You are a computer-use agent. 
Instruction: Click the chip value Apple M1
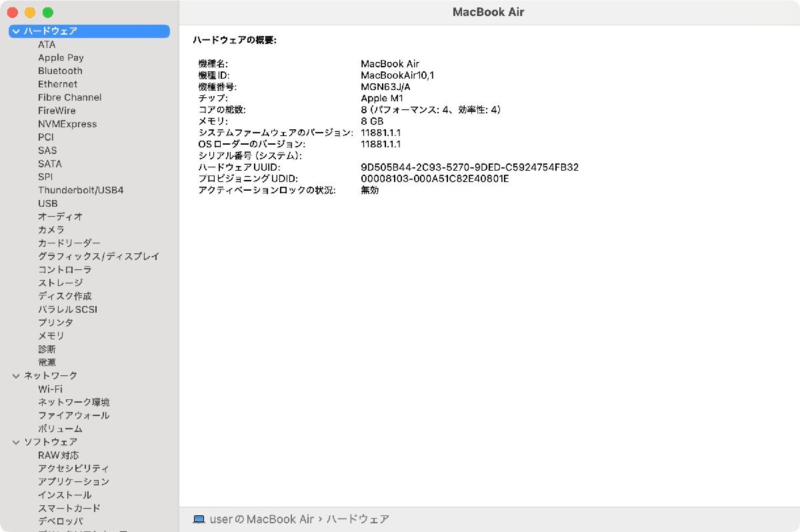382,98
